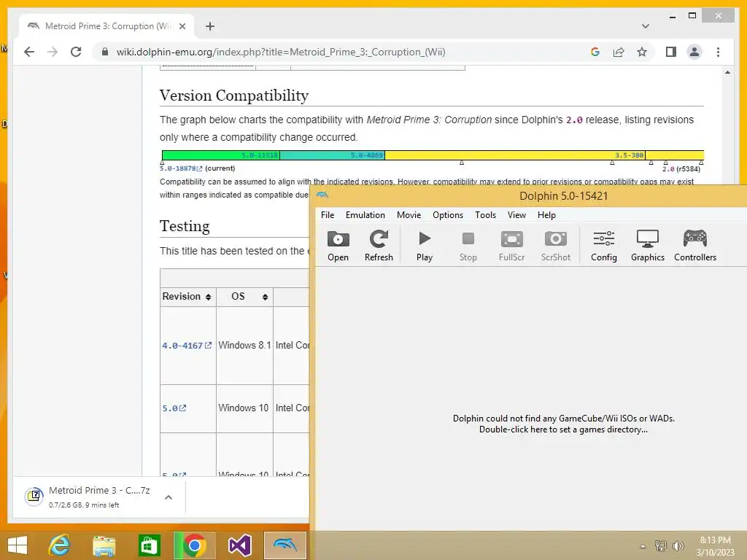The width and height of the screenshot is (747, 560).
Task: Open the Help menu in Dolphin
Action: [x=546, y=215]
